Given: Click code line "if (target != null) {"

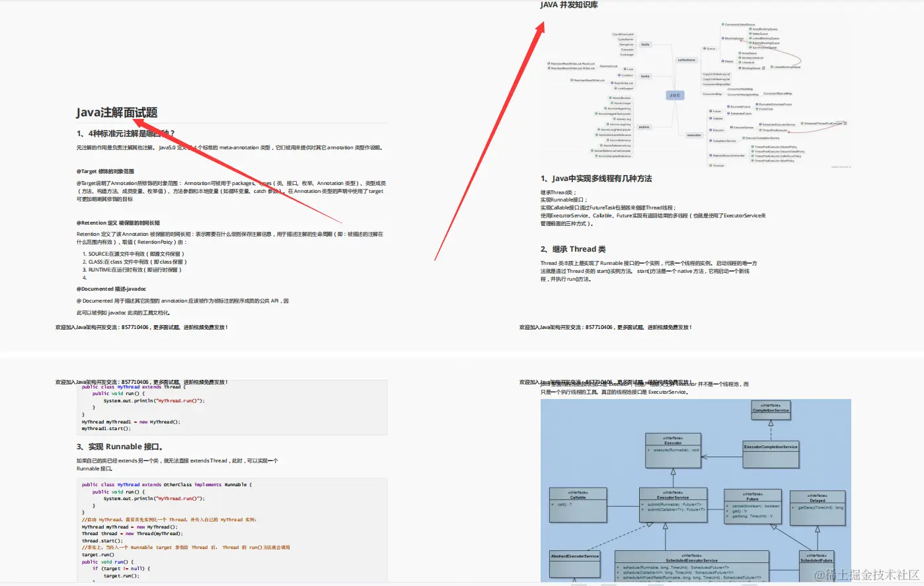Looking at the screenshot, I should click(x=121, y=568).
